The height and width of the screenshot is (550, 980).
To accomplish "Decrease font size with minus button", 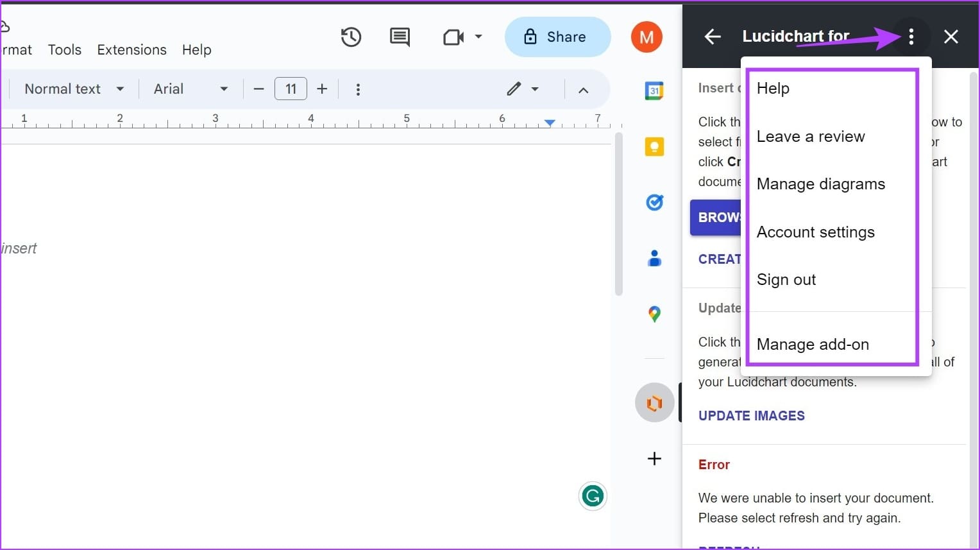I will (x=258, y=89).
